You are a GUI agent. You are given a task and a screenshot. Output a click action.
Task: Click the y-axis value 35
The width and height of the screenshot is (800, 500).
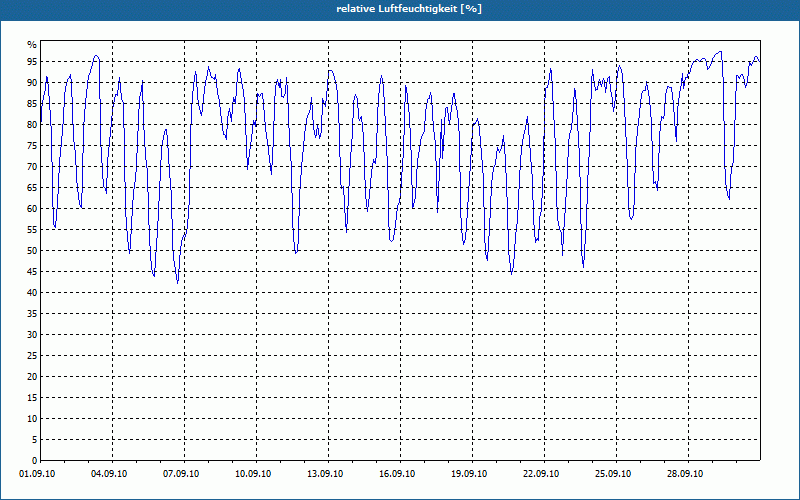32,314
